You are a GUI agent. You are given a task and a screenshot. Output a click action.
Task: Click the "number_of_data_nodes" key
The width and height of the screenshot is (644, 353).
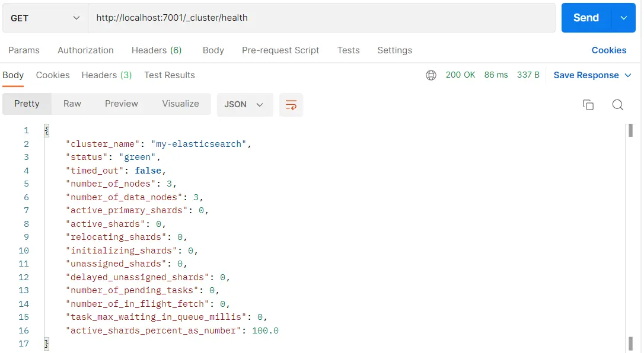(124, 197)
